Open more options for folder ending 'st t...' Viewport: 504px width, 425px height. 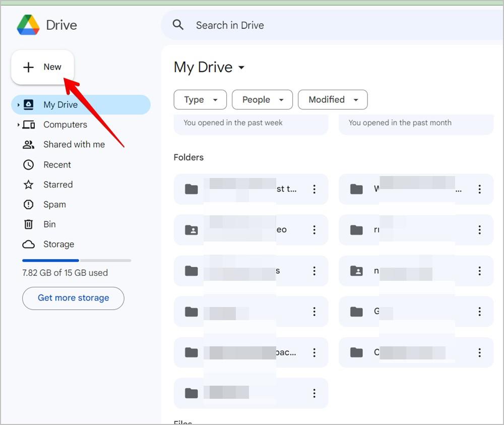(x=314, y=189)
